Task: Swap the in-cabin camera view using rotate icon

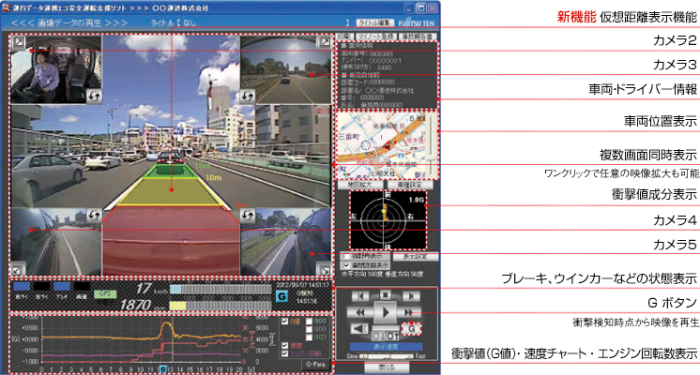Action: (94, 96)
